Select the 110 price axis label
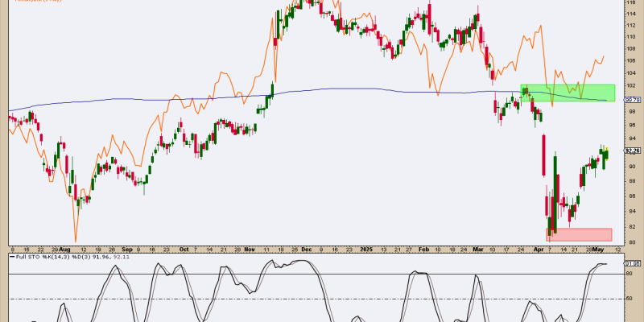The image size is (644, 322). pyautogui.click(x=630, y=36)
